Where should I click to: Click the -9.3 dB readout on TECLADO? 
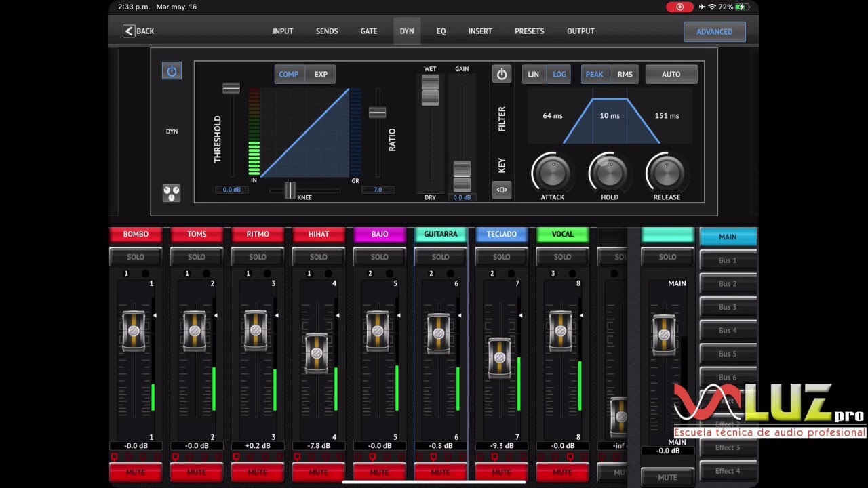coord(502,446)
